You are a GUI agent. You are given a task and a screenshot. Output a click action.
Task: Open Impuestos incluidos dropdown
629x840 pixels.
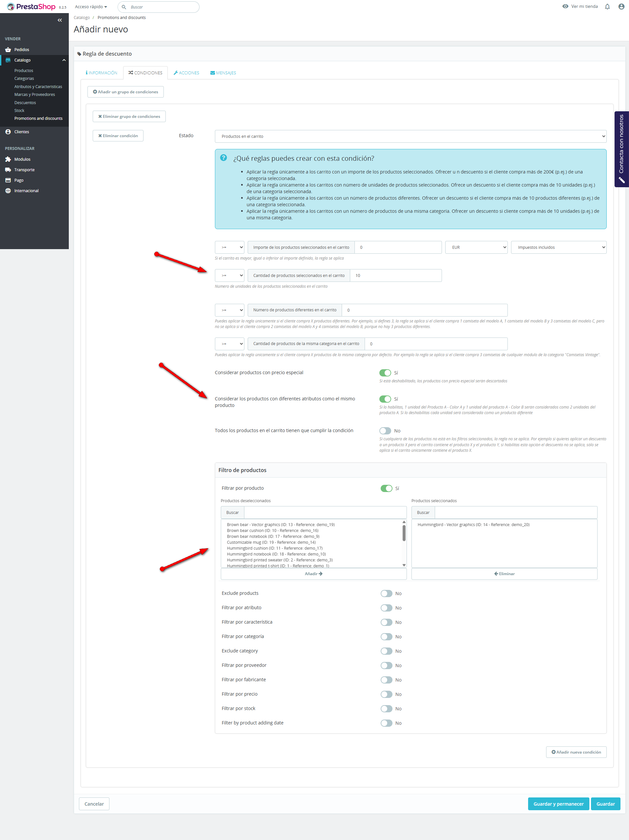tap(558, 247)
